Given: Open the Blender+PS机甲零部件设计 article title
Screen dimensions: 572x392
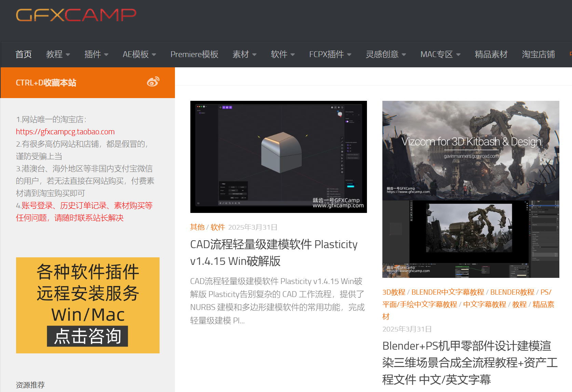Looking at the screenshot, I should 470,363.
